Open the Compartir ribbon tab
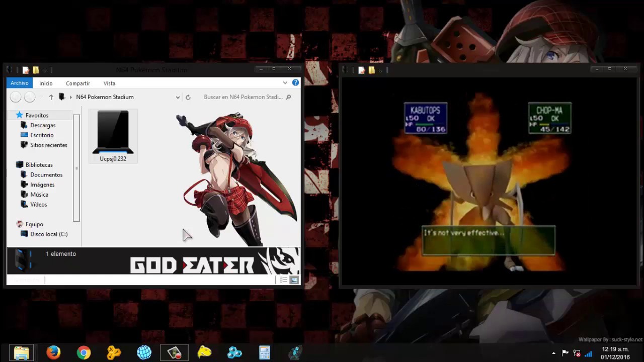This screenshot has width=644, height=362. tap(78, 83)
